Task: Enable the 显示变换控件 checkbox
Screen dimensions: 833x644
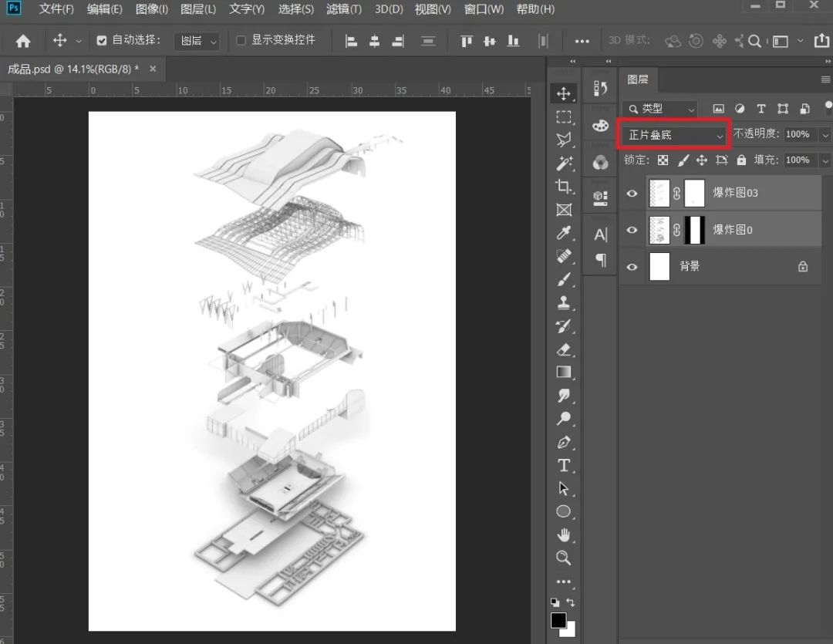Action: point(241,40)
